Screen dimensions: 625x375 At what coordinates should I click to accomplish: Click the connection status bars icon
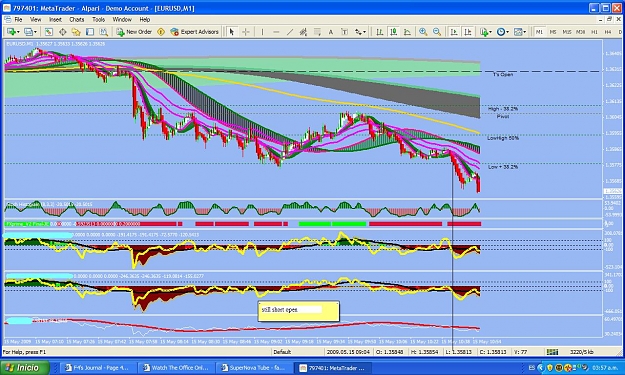pos(552,352)
